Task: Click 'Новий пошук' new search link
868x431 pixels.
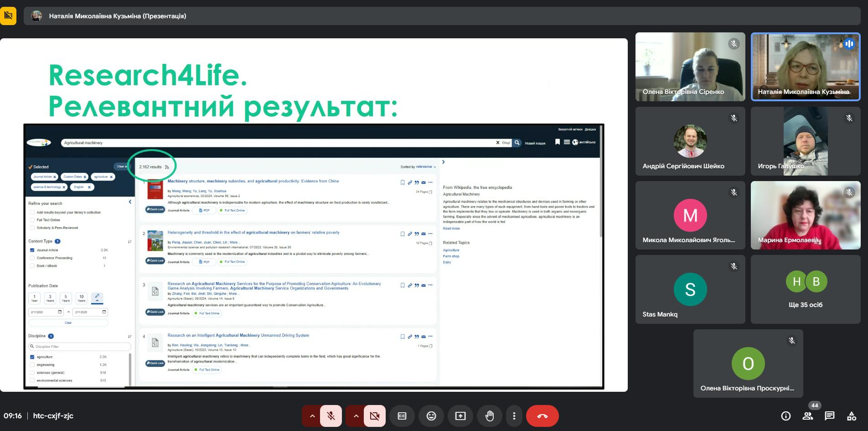Action: click(535, 143)
